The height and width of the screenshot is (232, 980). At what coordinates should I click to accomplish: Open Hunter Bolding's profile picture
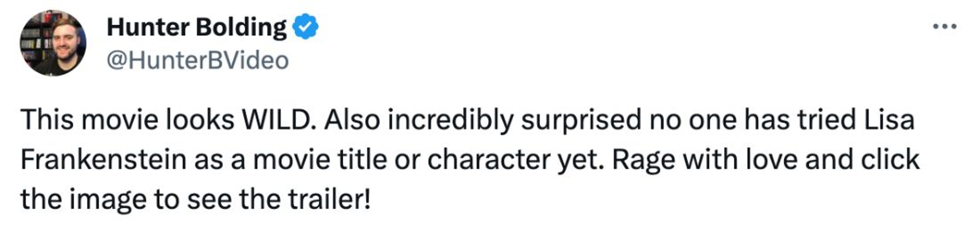[53, 43]
